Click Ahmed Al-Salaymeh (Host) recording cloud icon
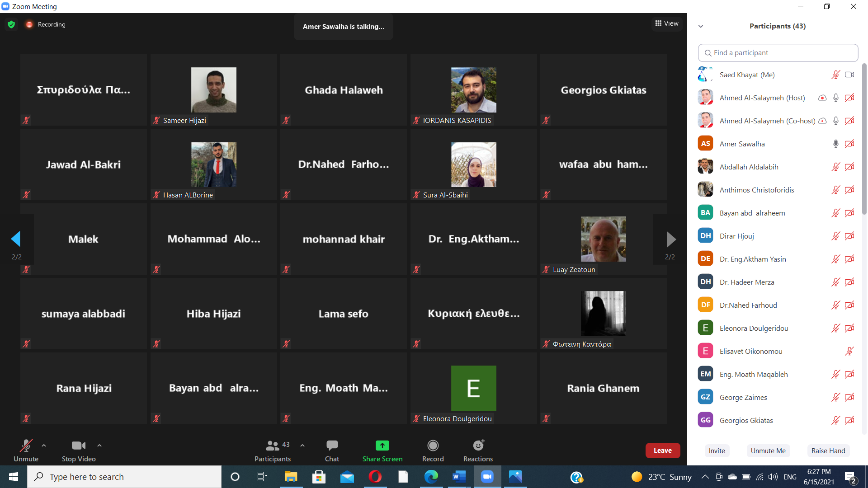 pyautogui.click(x=822, y=98)
